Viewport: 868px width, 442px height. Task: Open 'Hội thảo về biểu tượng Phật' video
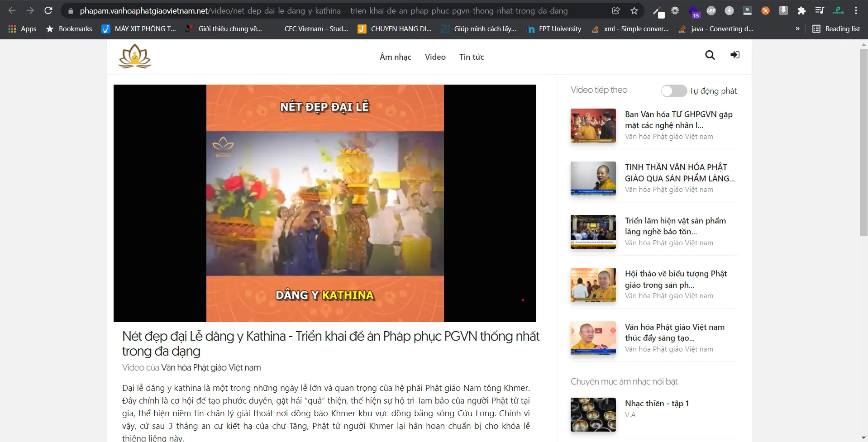676,279
